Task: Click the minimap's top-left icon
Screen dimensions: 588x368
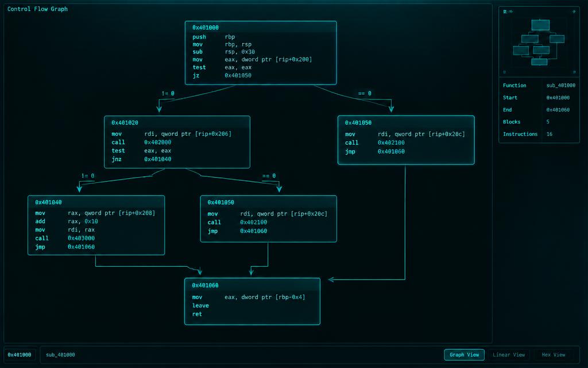Action: [x=505, y=12]
